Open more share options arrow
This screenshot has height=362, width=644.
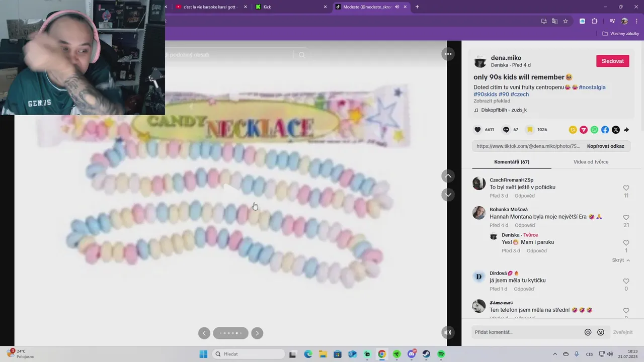click(x=626, y=130)
